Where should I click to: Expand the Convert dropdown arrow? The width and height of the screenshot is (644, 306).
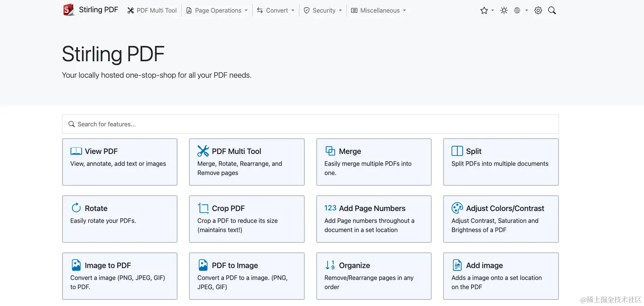tap(293, 11)
